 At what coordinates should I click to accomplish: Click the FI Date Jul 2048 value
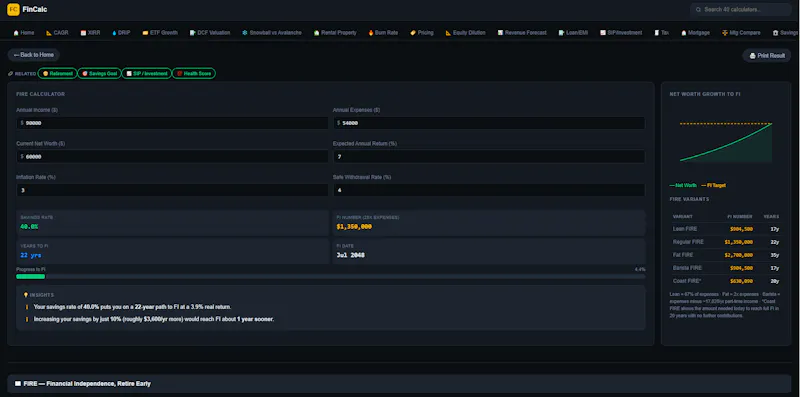click(351, 255)
